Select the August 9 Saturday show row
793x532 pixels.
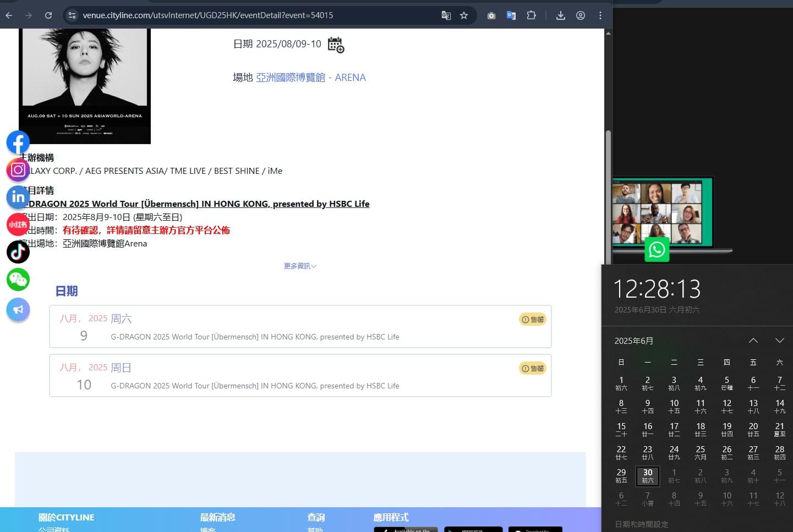300,327
